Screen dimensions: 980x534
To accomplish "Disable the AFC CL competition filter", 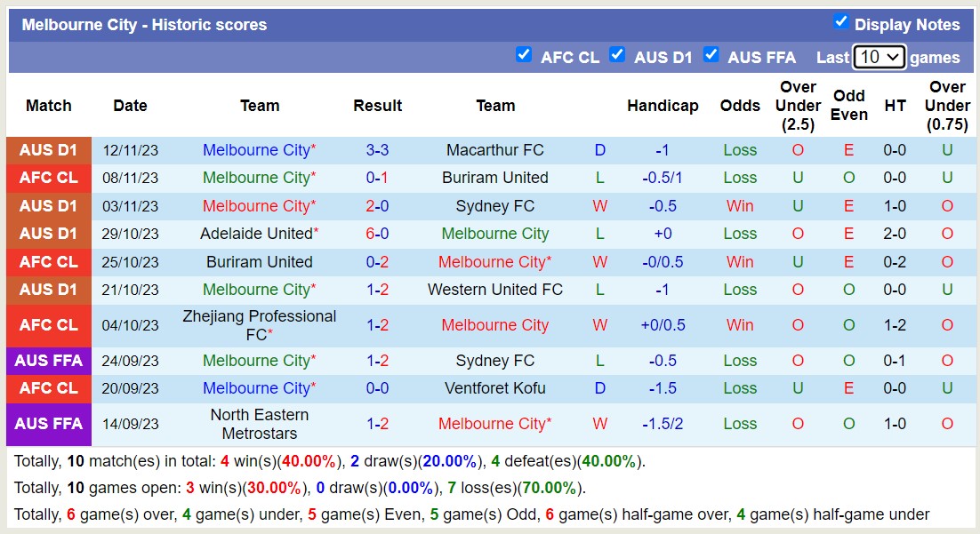I will tap(525, 54).
